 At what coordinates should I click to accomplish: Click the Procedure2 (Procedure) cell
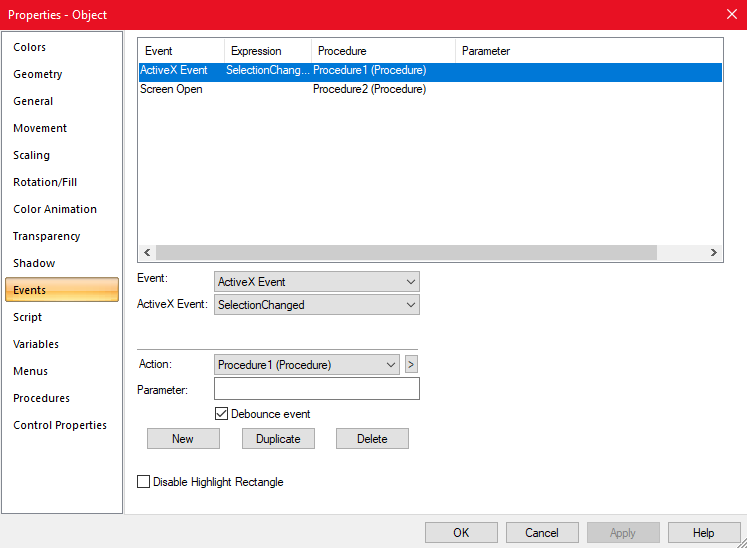coord(369,89)
